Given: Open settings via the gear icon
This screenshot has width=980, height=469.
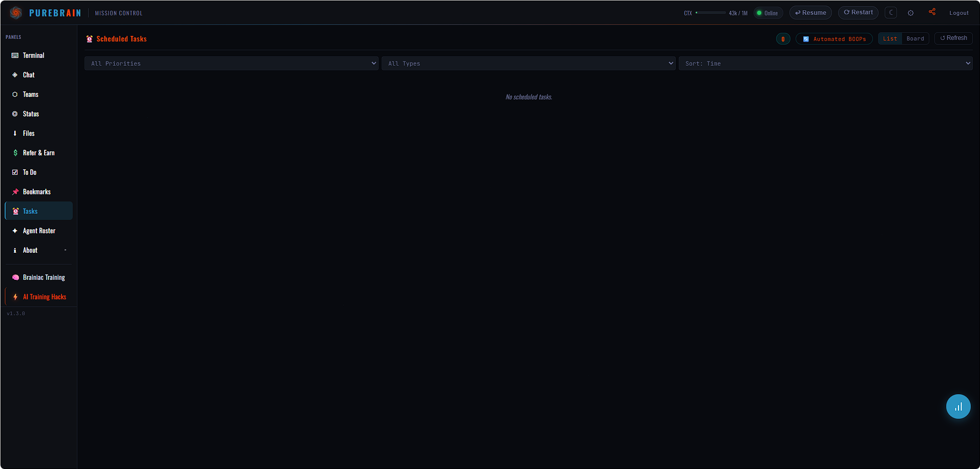Looking at the screenshot, I should pos(910,13).
